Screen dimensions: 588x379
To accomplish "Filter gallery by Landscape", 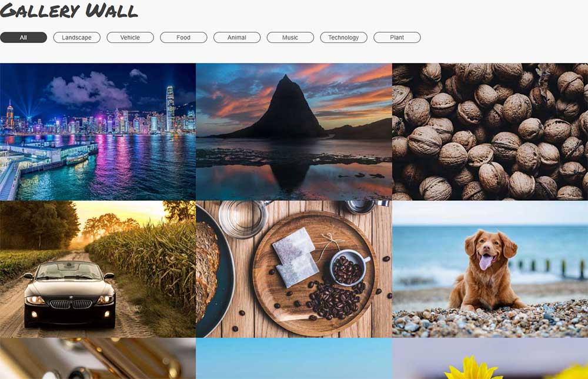I will point(77,38).
